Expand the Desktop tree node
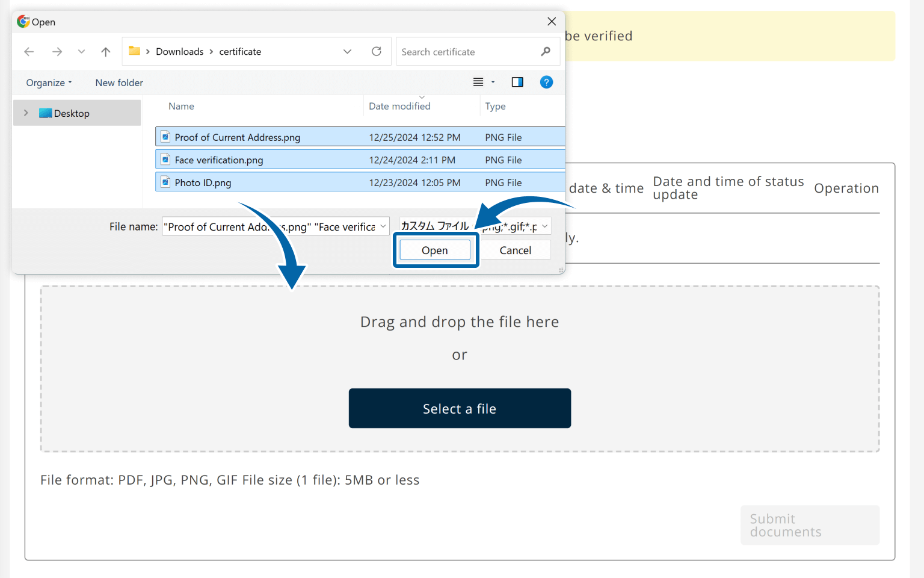This screenshot has width=924, height=578. [x=26, y=113]
